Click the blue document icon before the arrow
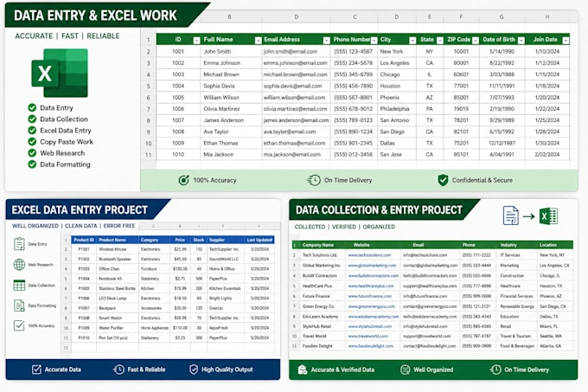 (511, 215)
